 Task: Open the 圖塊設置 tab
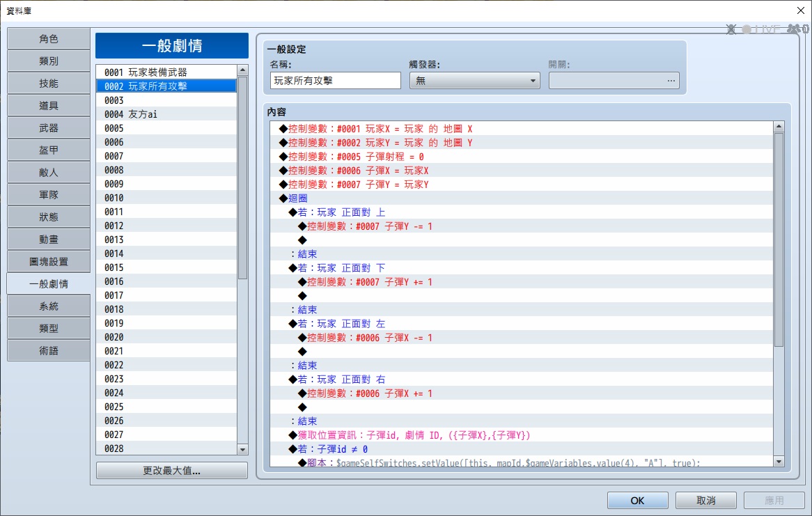(49, 262)
